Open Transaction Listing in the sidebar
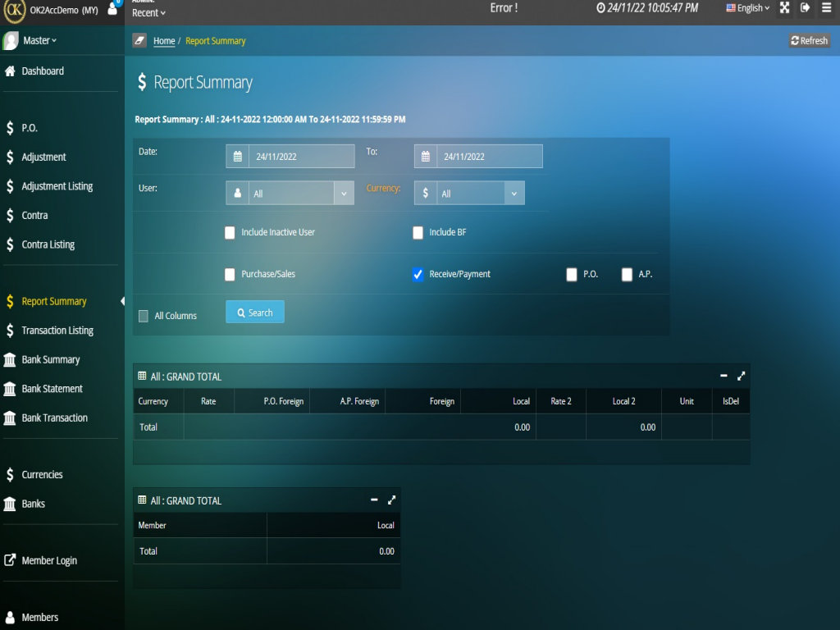This screenshot has height=630, width=840. click(57, 331)
